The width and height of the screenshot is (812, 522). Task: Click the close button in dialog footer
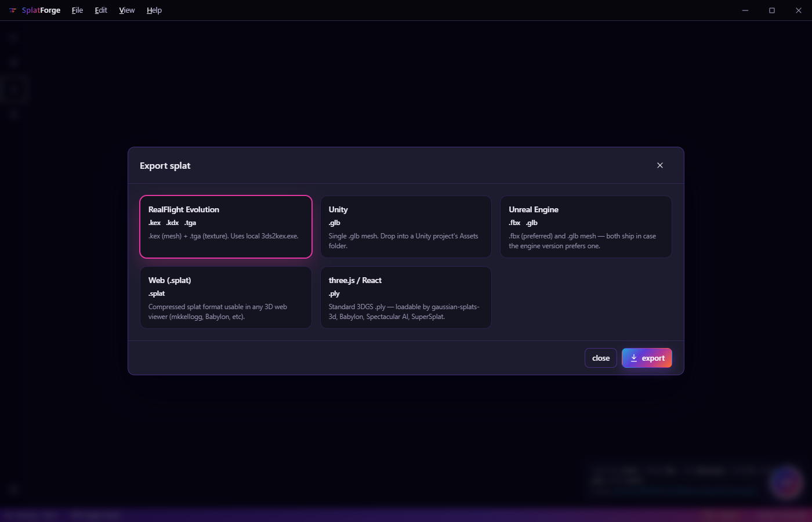(601, 358)
